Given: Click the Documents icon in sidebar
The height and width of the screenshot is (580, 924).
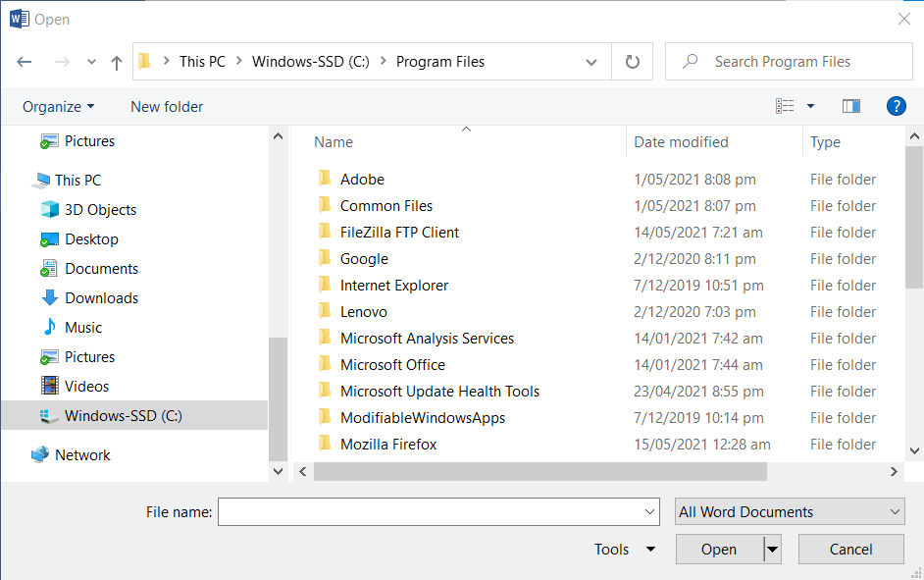Looking at the screenshot, I should point(49,268).
